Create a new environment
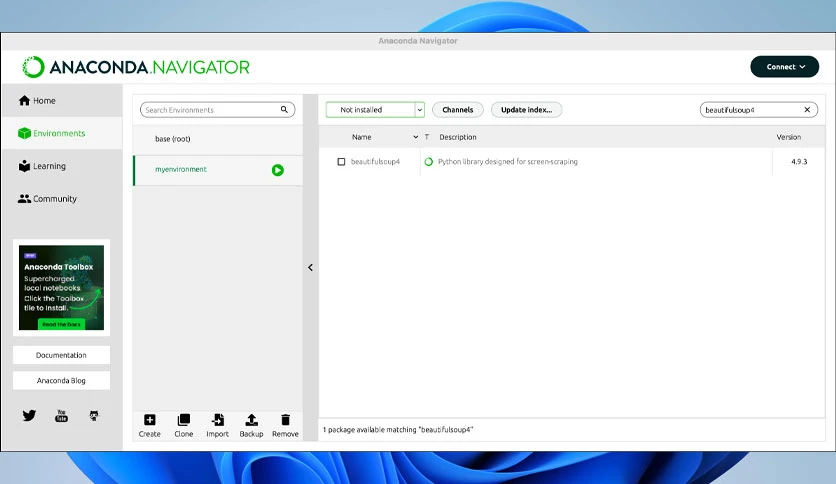The width and height of the screenshot is (836, 484). [150, 426]
